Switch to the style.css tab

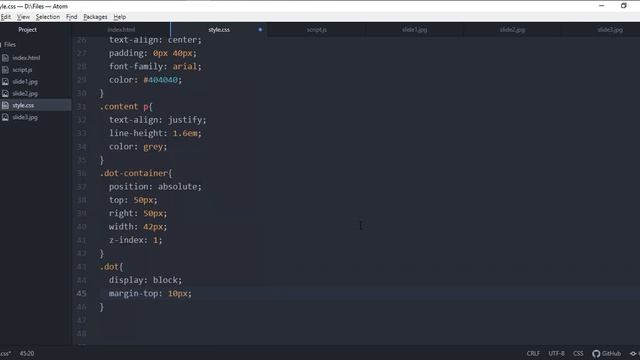pyautogui.click(x=219, y=29)
